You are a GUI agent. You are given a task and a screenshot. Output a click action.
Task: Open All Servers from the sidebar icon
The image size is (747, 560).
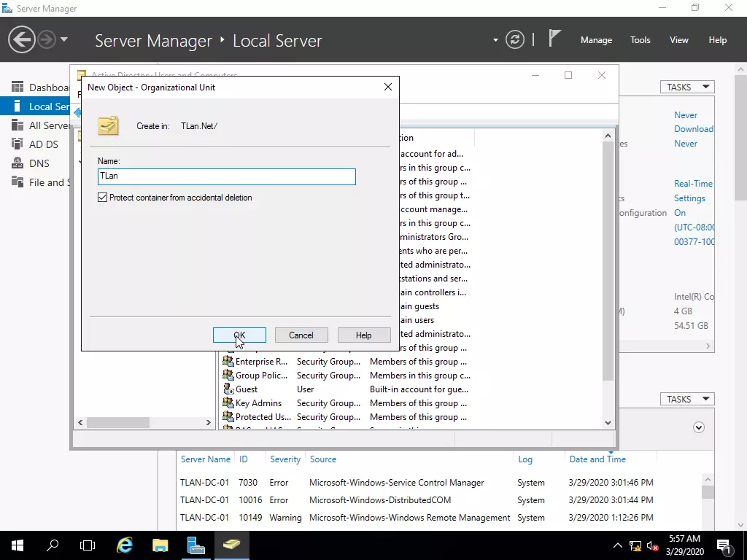[x=18, y=125]
